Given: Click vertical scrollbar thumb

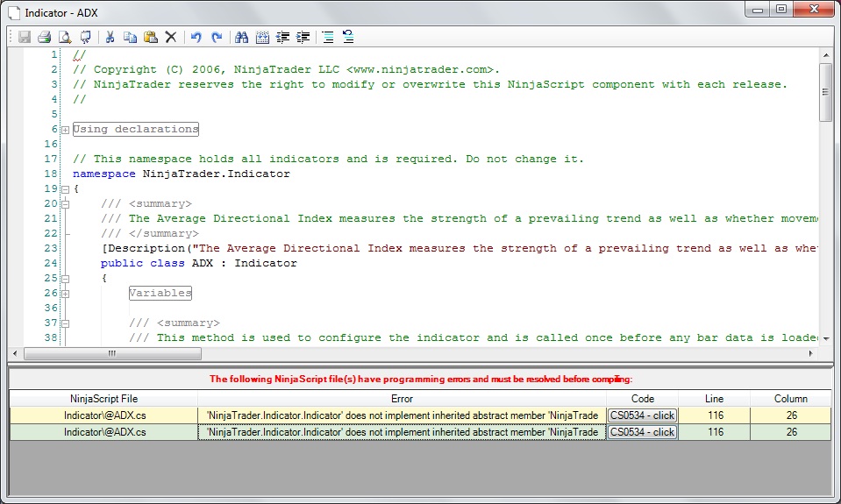Looking at the screenshot, I should click(x=826, y=92).
